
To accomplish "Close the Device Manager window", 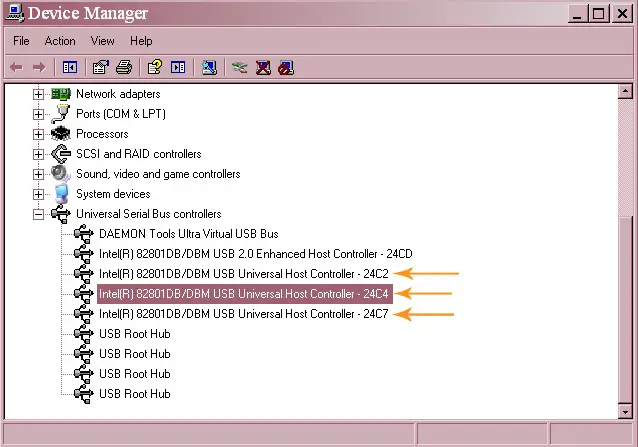I will [622, 14].
